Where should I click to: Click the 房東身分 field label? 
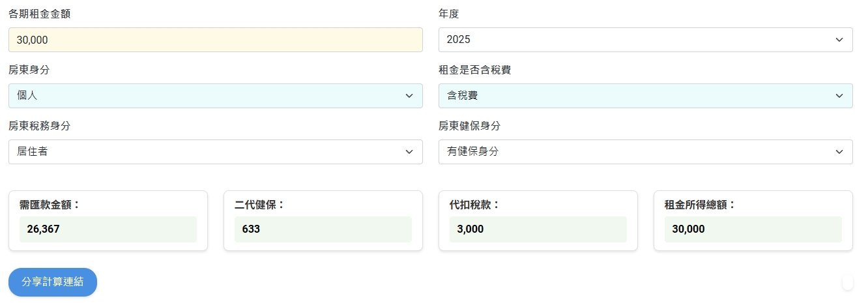[29, 70]
